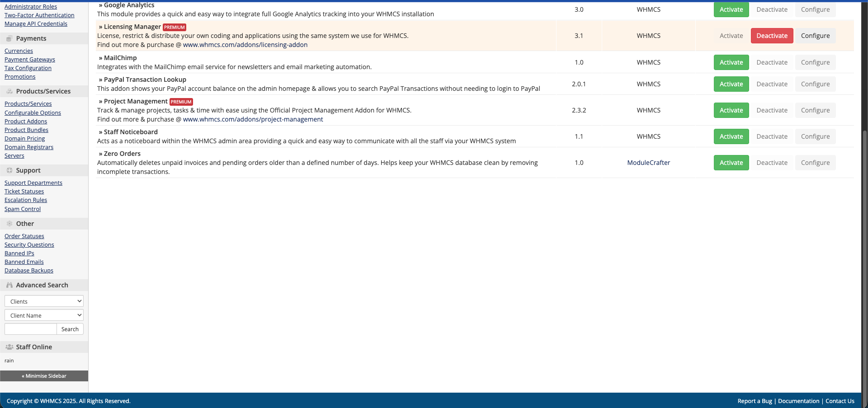Click the Advanced Search binoculars icon
The image size is (868, 408).
[x=9, y=286]
